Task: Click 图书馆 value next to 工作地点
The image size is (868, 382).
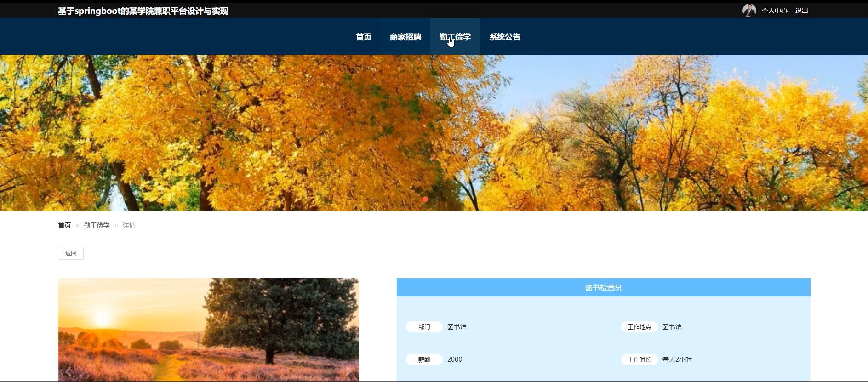Action: (x=672, y=327)
